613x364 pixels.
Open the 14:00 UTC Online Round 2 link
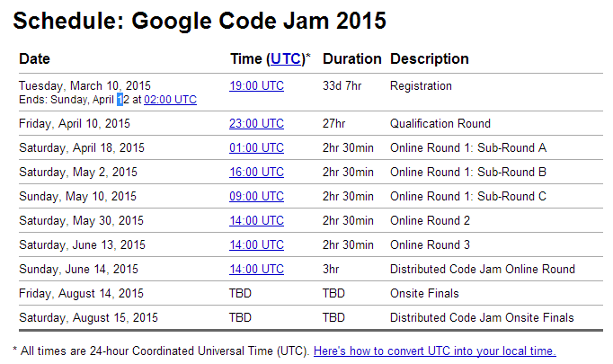coord(256,220)
